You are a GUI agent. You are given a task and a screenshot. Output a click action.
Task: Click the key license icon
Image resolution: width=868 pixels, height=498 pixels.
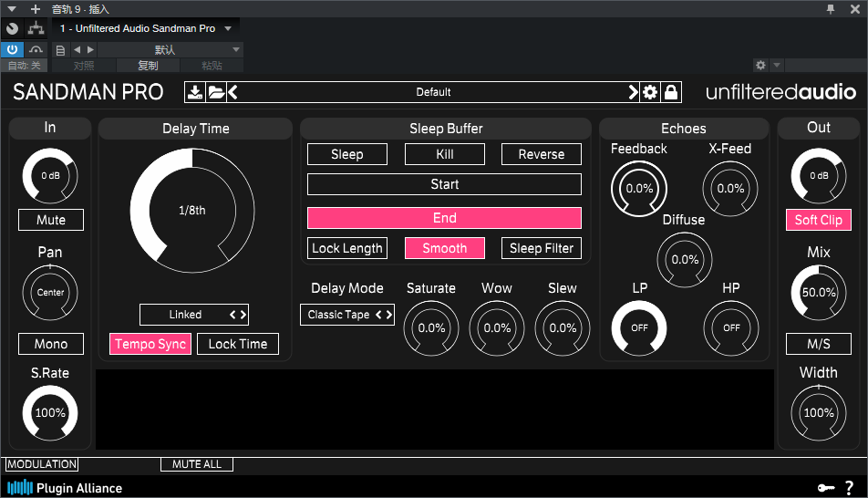tap(824, 488)
